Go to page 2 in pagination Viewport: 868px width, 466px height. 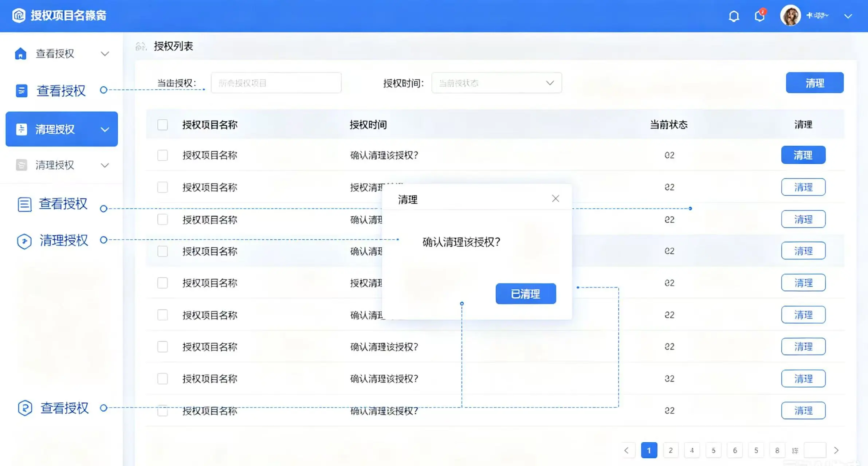671,450
